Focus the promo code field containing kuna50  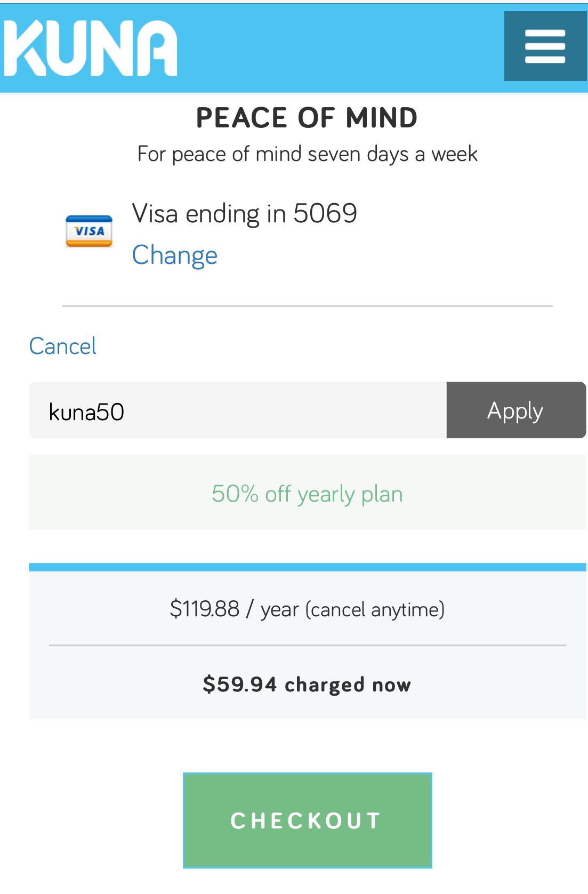[237, 410]
